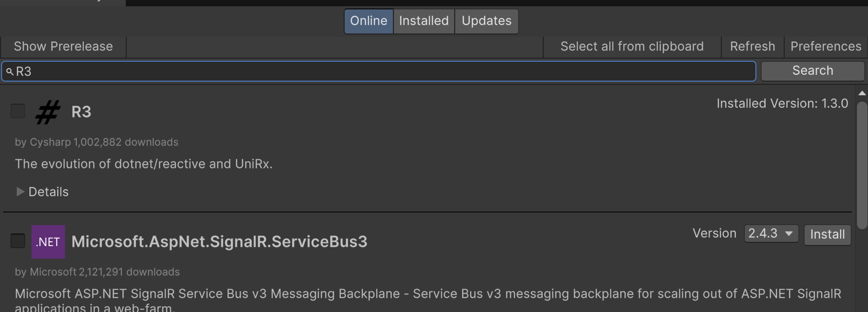The height and width of the screenshot is (312, 868).
Task: Open Preferences
Action: point(826,47)
